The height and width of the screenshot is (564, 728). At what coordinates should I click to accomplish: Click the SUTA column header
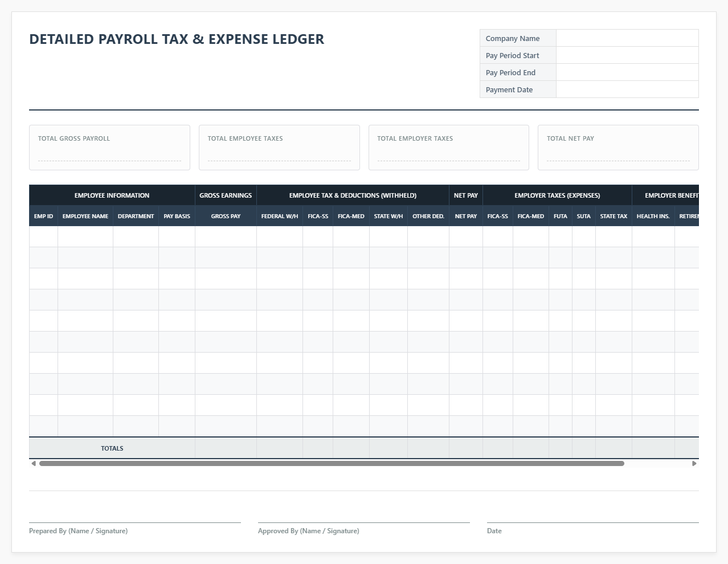click(584, 216)
